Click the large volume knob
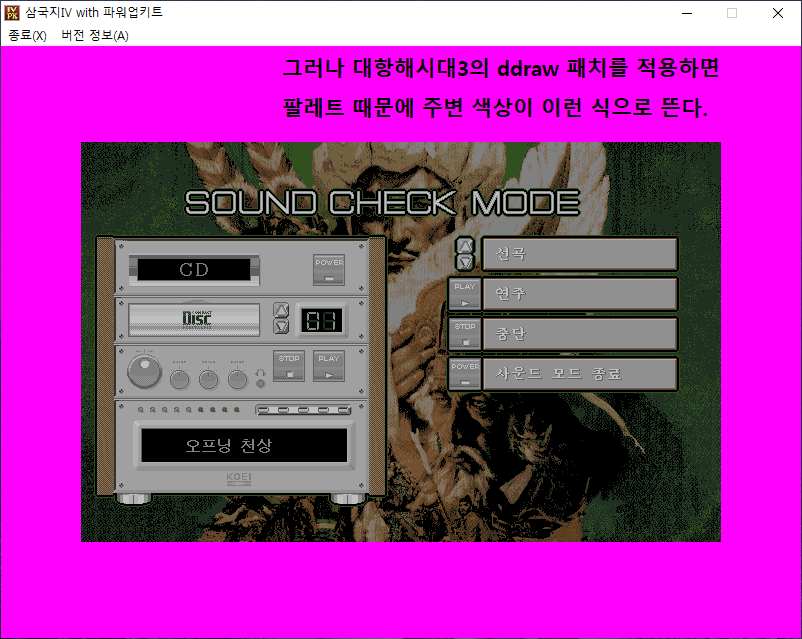This screenshot has width=802, height=639. tap(144, 371)
